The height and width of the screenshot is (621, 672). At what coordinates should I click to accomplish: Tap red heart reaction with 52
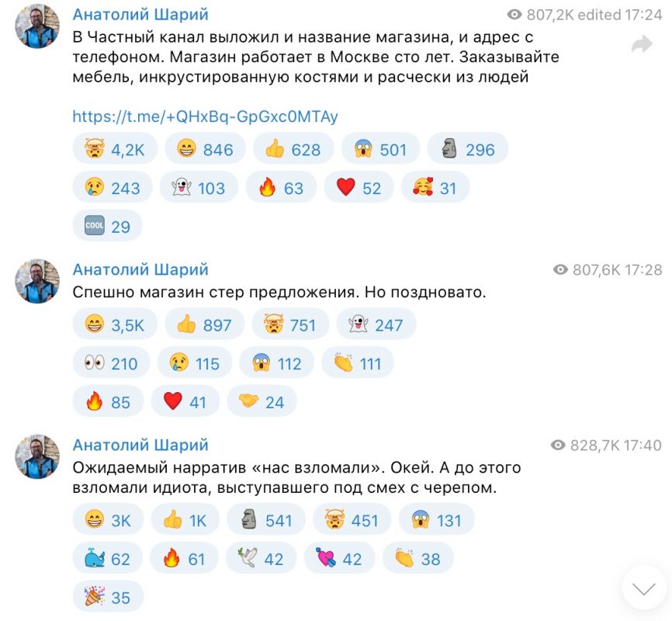(359, 188)
